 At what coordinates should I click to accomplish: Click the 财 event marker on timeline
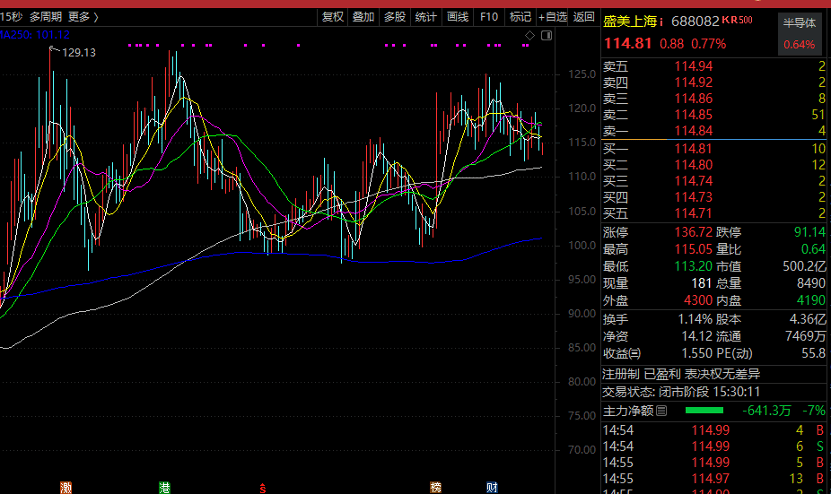tap(492, 488)
